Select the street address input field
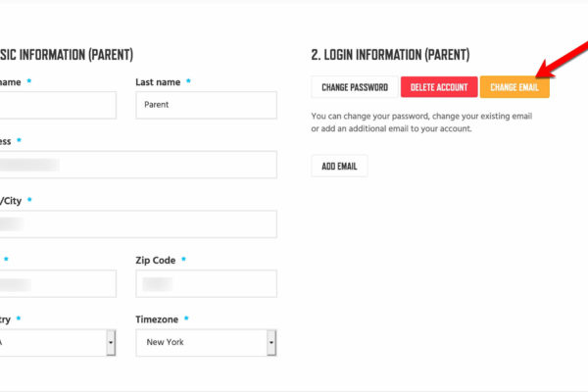Screen dimensions: 588x392 138,165
